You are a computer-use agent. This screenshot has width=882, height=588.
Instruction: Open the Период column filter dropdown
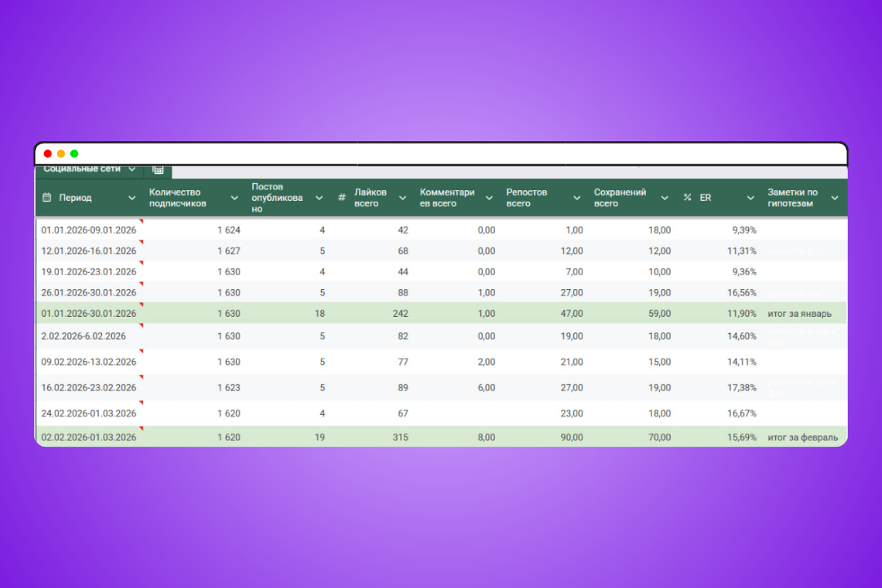[x=131, y=198]
